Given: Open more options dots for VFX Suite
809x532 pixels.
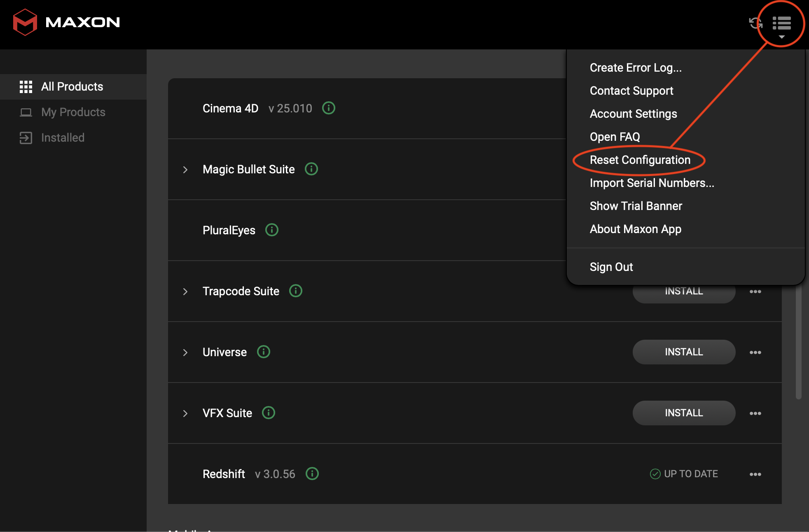Looking at the screenshot, I should click(755, 413).
